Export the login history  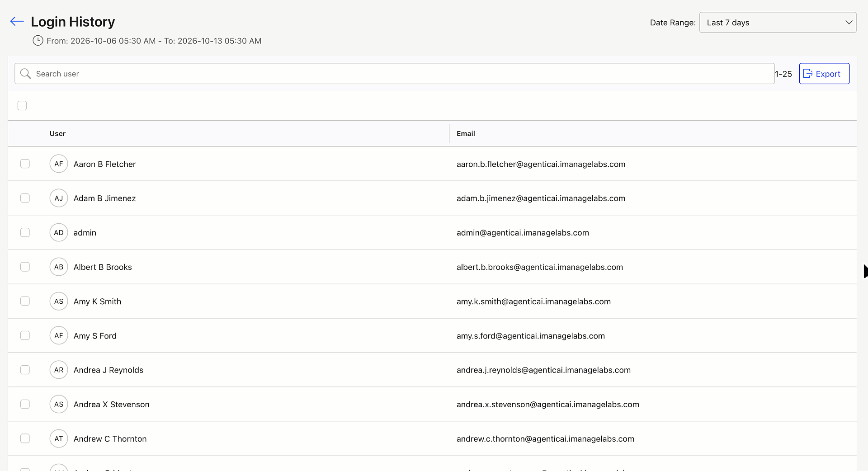824,74
